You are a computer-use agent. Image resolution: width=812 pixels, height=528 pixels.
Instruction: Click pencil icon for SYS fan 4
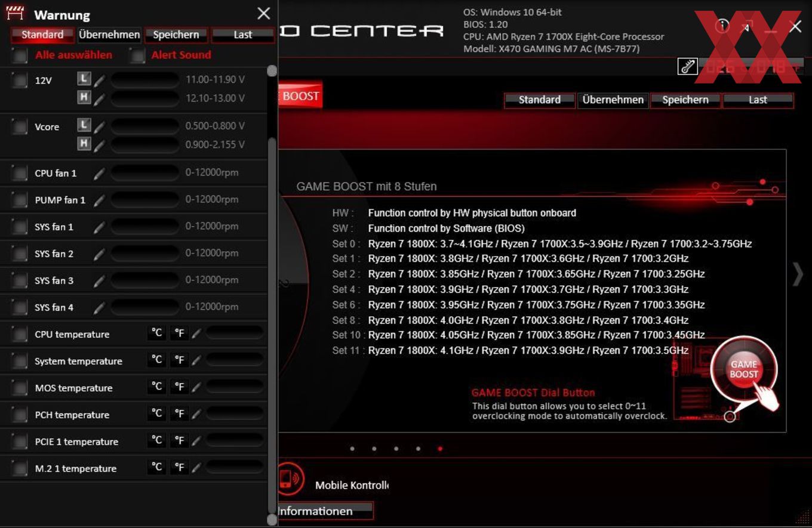coord(100,307)
